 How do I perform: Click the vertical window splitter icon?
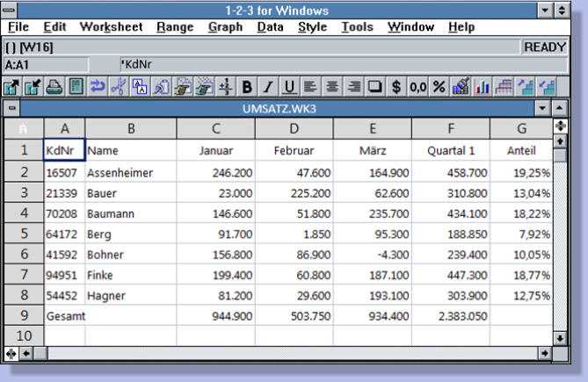11,354
